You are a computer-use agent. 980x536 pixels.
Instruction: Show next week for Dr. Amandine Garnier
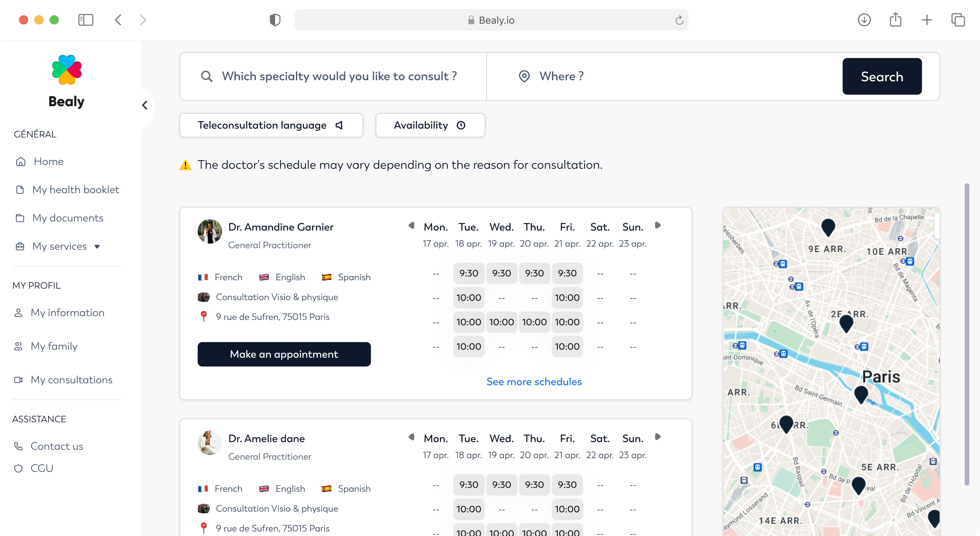tap(658, 225)
